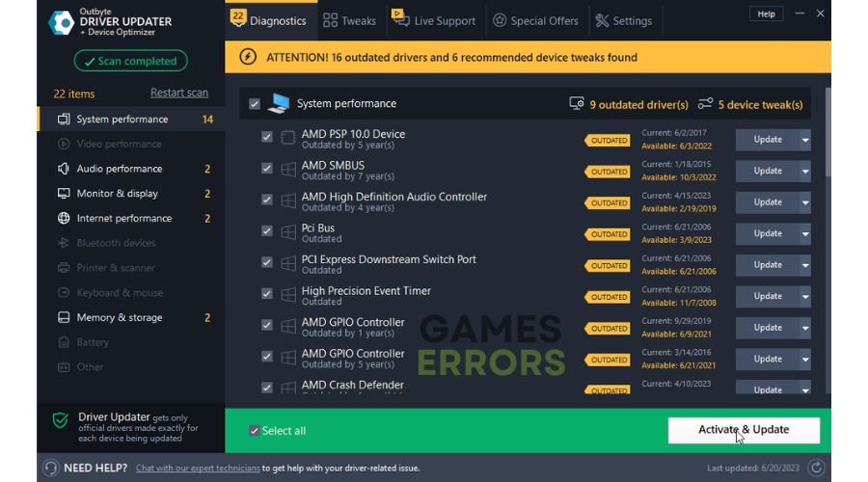Screen dimensions: 868x482
Task: Uncheck AMD PSP 10.0 Device checkbox
Action: (267, 137)
